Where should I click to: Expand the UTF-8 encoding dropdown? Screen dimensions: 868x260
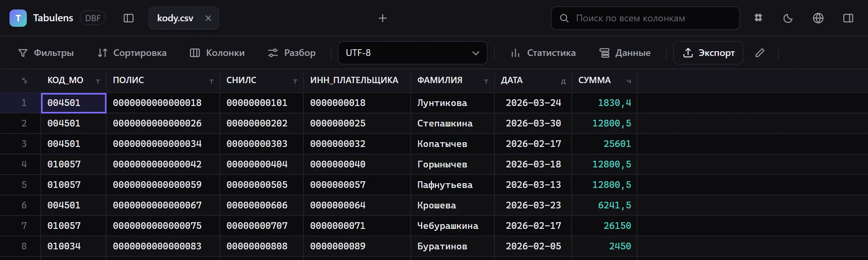(413, 53)
